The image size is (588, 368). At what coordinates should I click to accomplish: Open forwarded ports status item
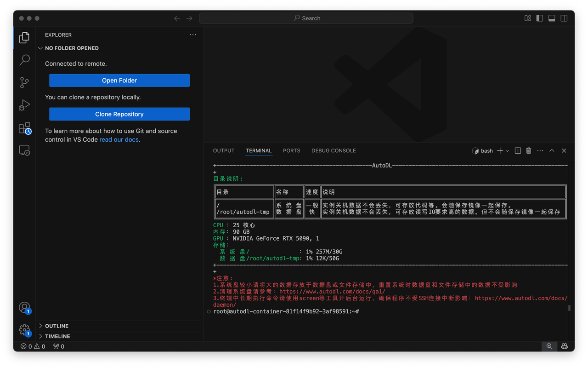click(x=59, y=346)
